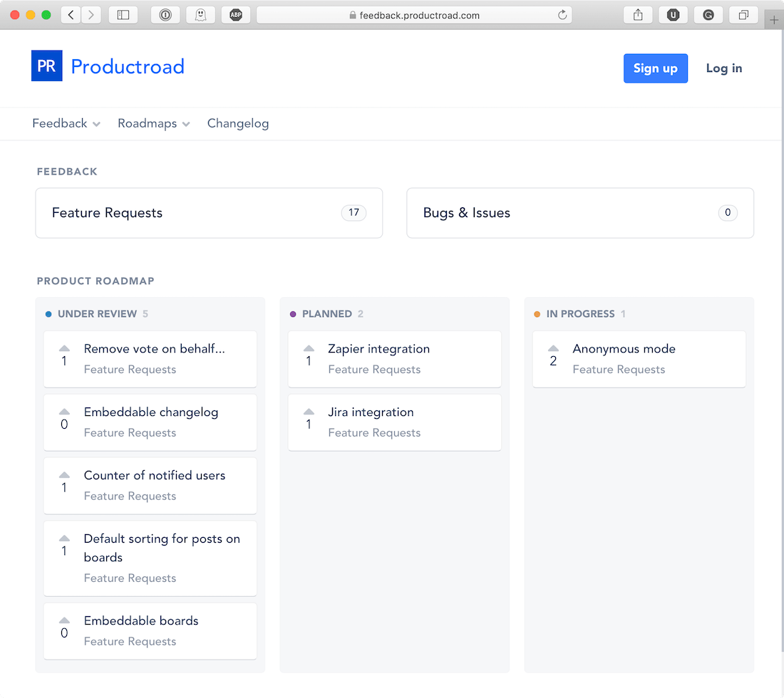Open a new tab with plus icon
The width and height of the screenshot is (784, 698).
(774, 20)
